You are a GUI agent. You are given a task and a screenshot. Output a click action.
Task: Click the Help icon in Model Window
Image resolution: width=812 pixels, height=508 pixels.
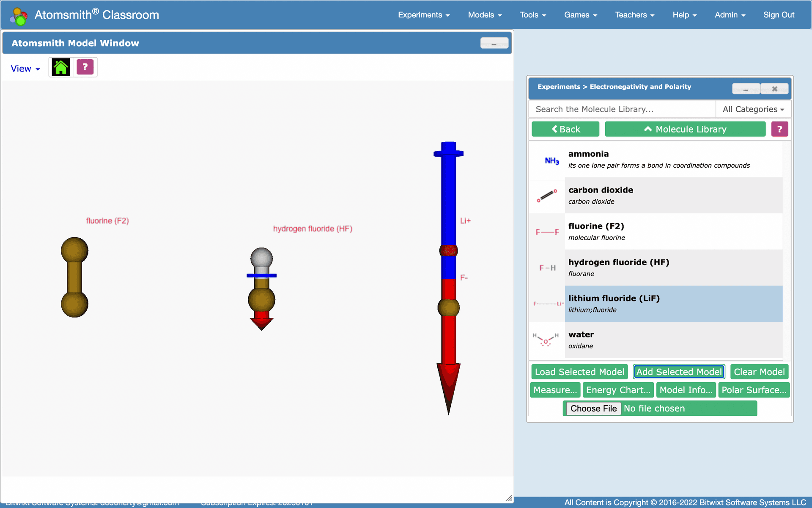(85, 67)
